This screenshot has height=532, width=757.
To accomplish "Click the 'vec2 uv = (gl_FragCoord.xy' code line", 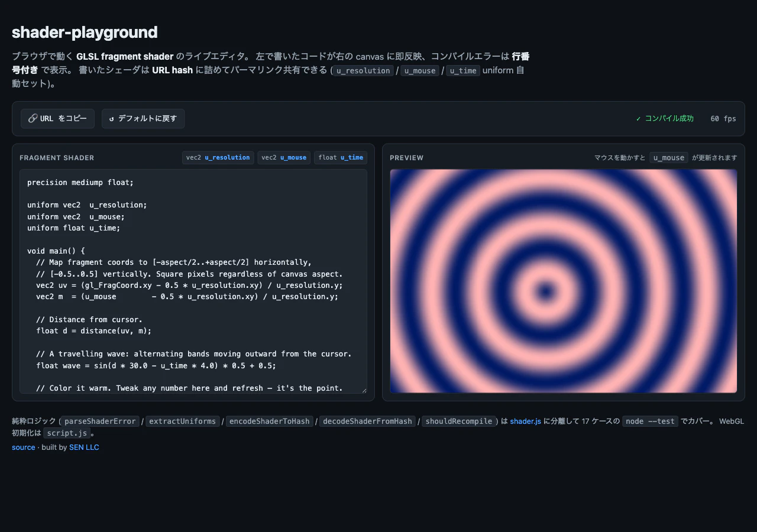I will pyautogui.click(x=189, y=286).
